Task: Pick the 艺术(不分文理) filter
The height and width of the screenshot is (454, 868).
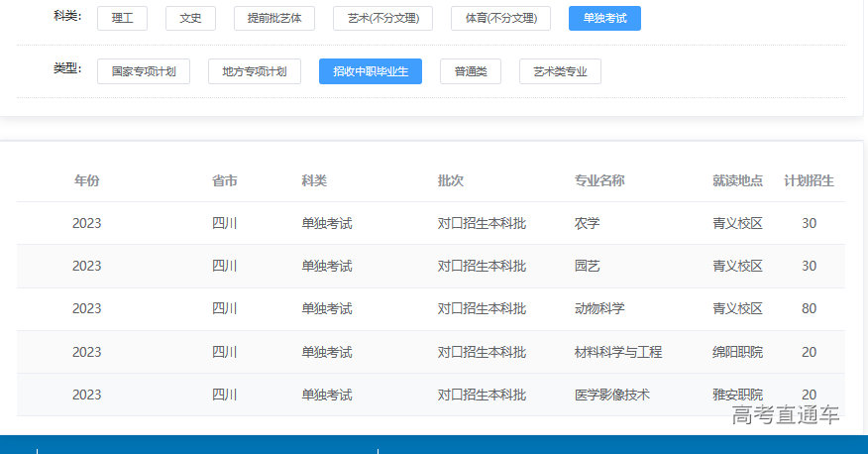Action: [x=382, y=18]
